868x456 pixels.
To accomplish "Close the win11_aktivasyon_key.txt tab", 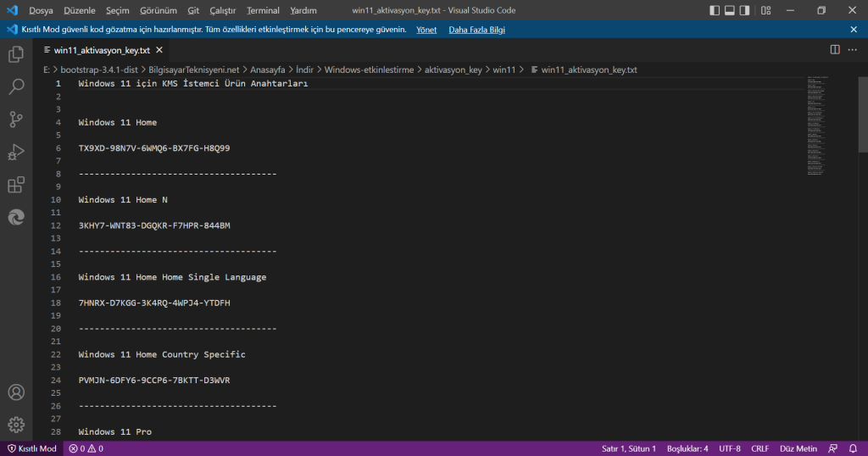I will (159, 50).
